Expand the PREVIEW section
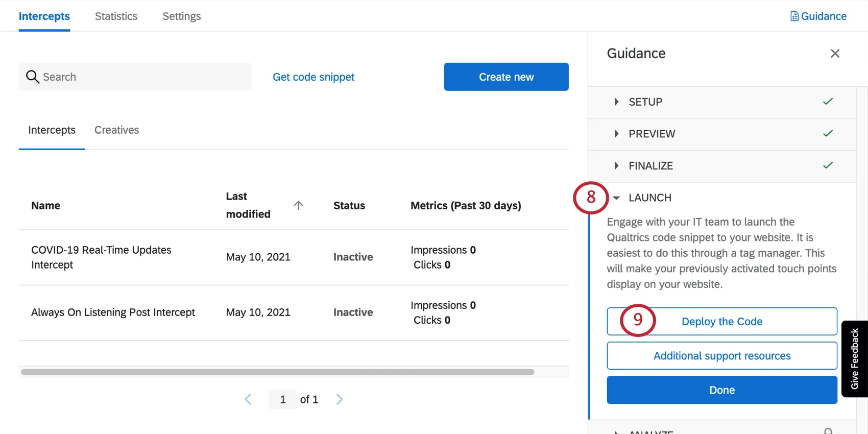 616,134
